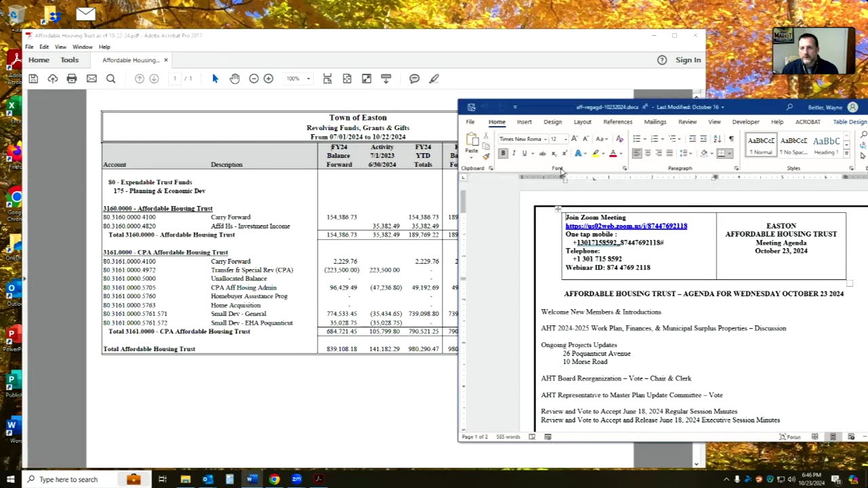Click Focus mode in Word status bar
Screen dimensions: 868x488
tap(789, 437)
